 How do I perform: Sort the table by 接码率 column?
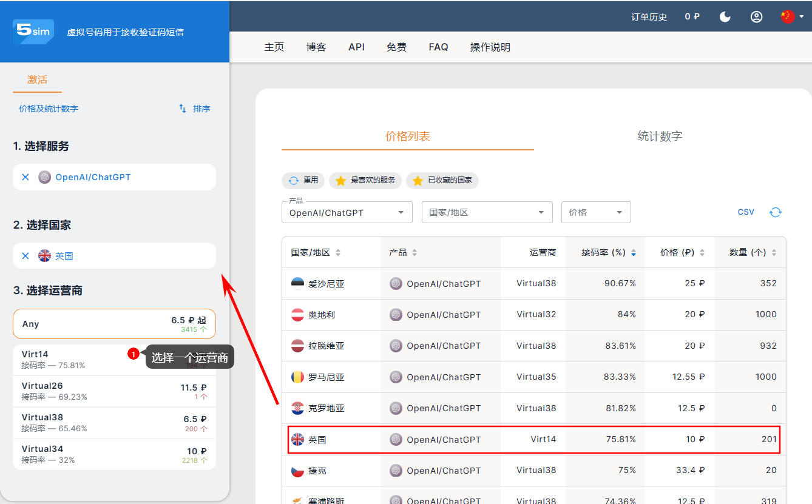tap(609, 252)
